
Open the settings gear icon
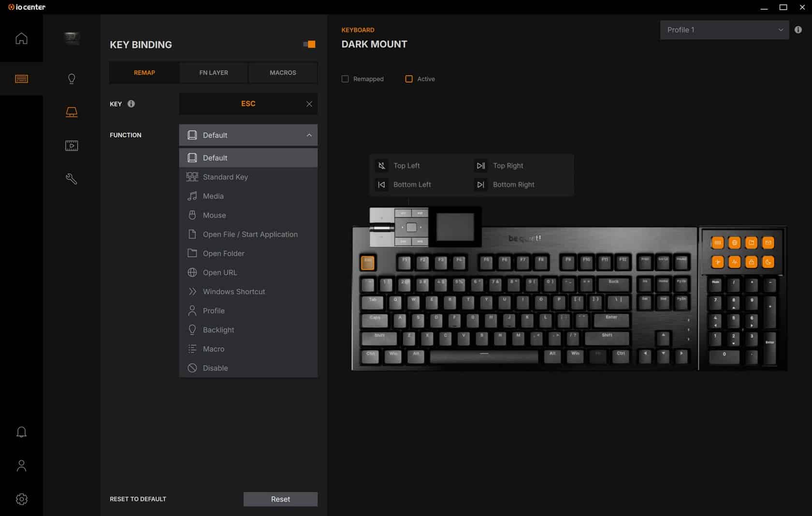[x=21, y=499]
